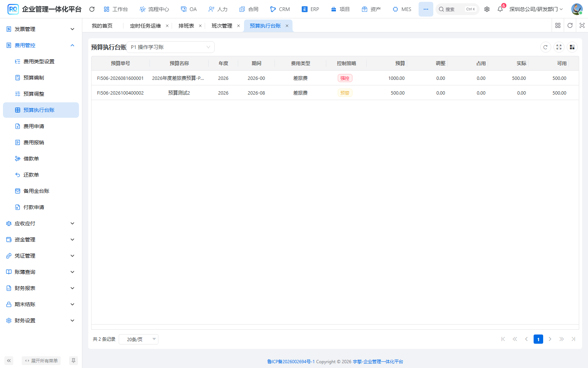Open the user avatar menu
This screenshot has width=588, height=368.
pos(577,9)
